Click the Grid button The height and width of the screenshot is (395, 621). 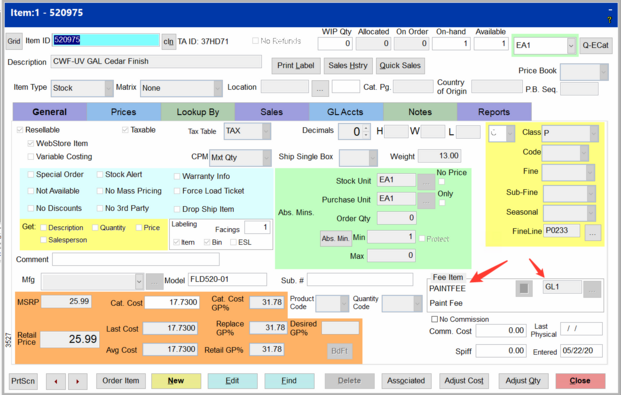pyautogui.click(x=14, y=41)
